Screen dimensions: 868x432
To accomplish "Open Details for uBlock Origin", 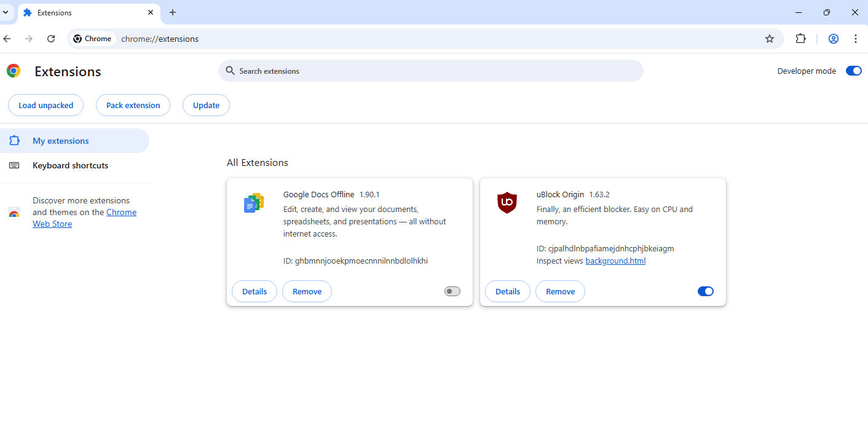I will click(x=508, y=291).
